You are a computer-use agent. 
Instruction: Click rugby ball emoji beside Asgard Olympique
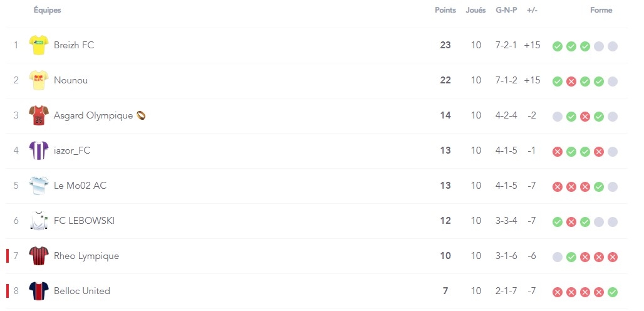click(x=141, y=115)
